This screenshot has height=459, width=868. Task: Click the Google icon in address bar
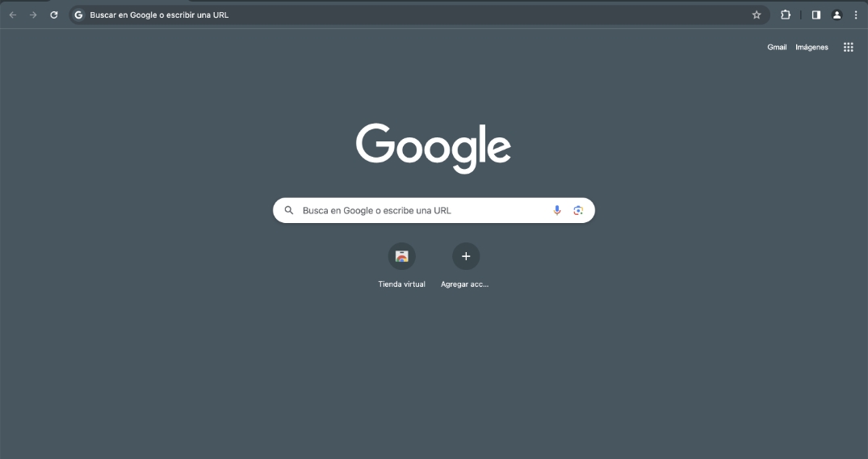(x=78, y=15)
